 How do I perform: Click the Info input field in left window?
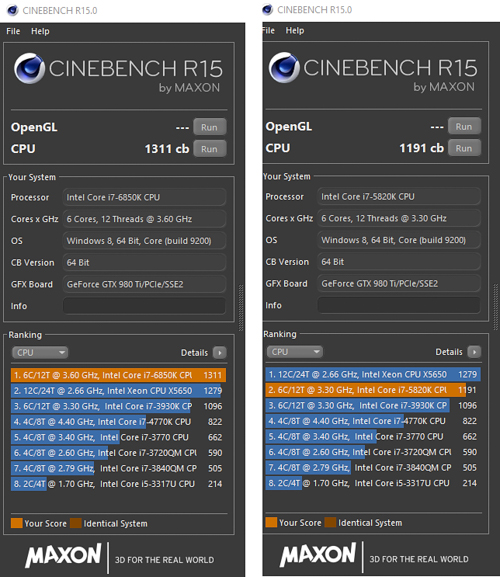coord(144,306)
